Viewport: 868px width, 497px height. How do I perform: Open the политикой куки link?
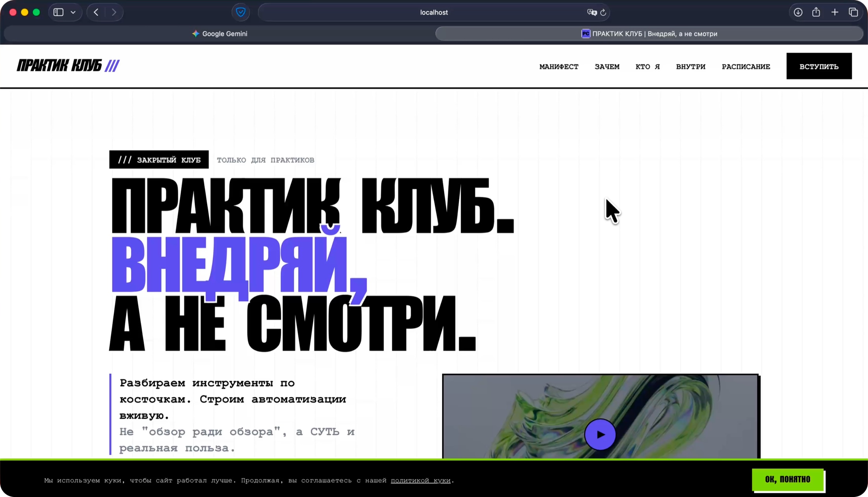(421, 480)
